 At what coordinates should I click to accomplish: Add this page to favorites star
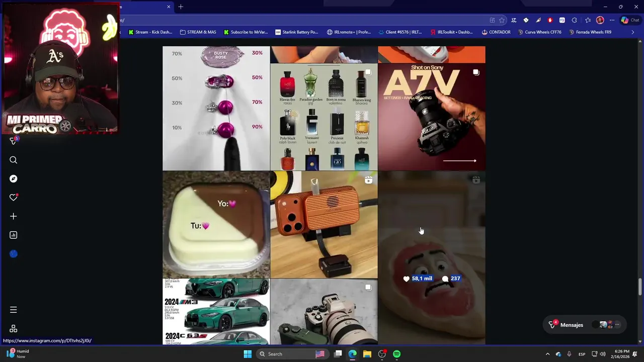502,20
